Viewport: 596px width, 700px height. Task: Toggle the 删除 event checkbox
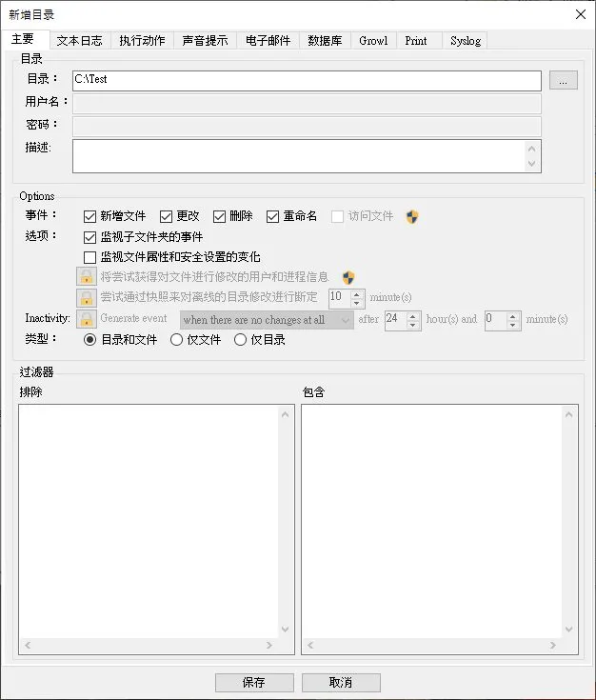[219, 216]
